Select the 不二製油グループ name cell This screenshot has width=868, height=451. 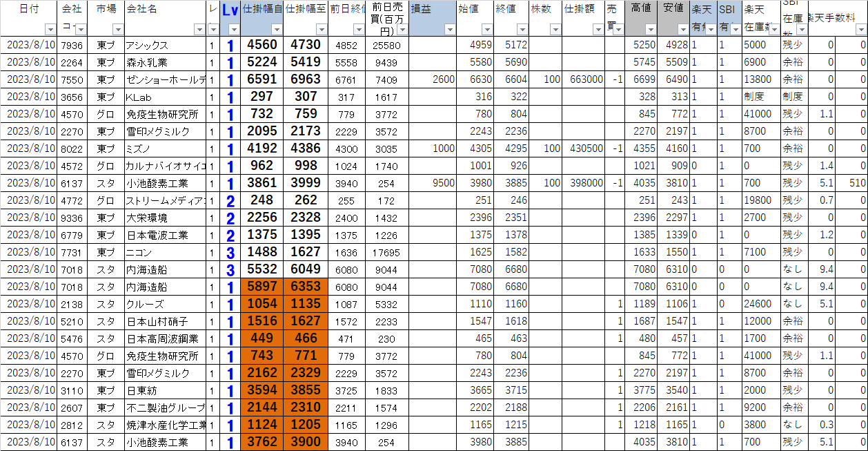[x=165, y=407]
